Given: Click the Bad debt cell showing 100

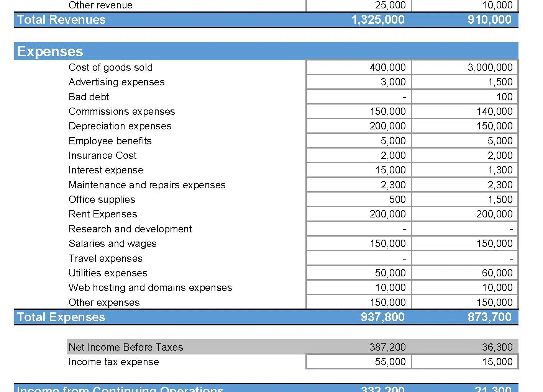Looking at the screenshot, I should (x=464, y=97).
